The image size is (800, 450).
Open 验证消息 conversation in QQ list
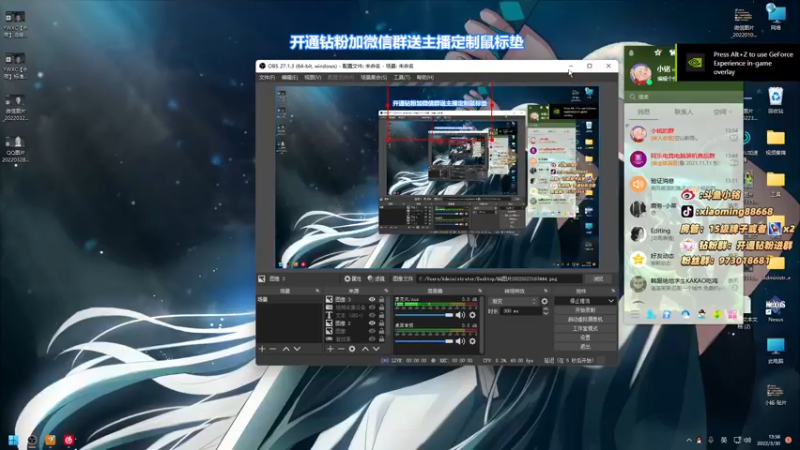point(684,184)
